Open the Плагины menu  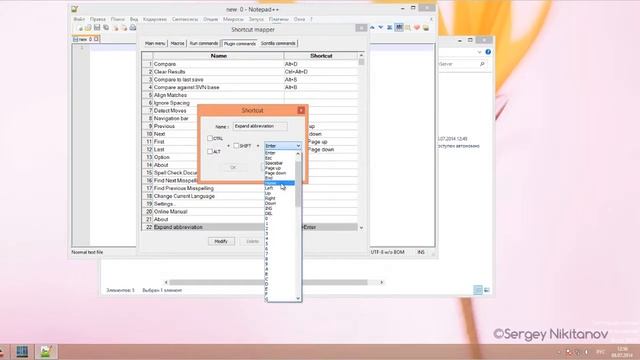[x=279, y=19]
